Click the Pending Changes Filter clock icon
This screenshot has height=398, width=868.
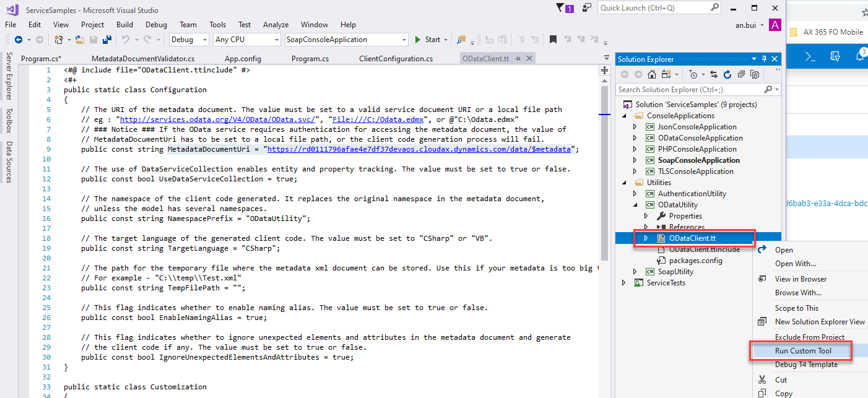pos(693,74)
